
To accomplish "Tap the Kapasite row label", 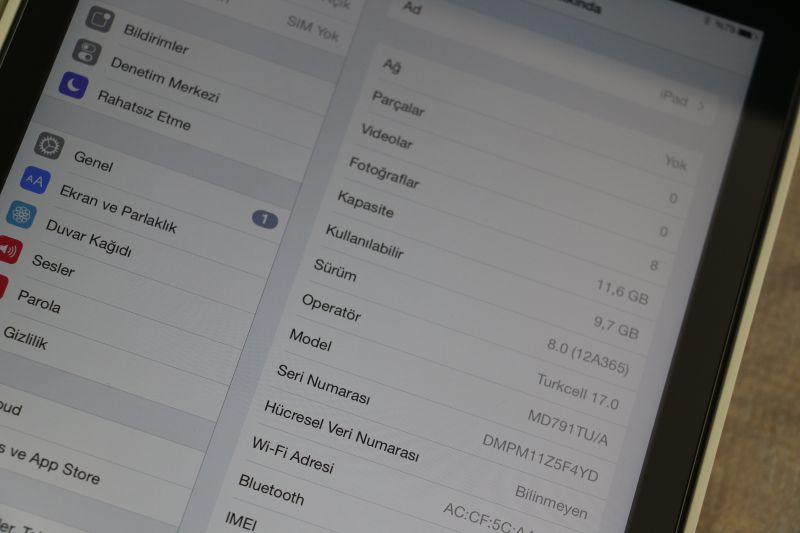I will click(365, 204).
